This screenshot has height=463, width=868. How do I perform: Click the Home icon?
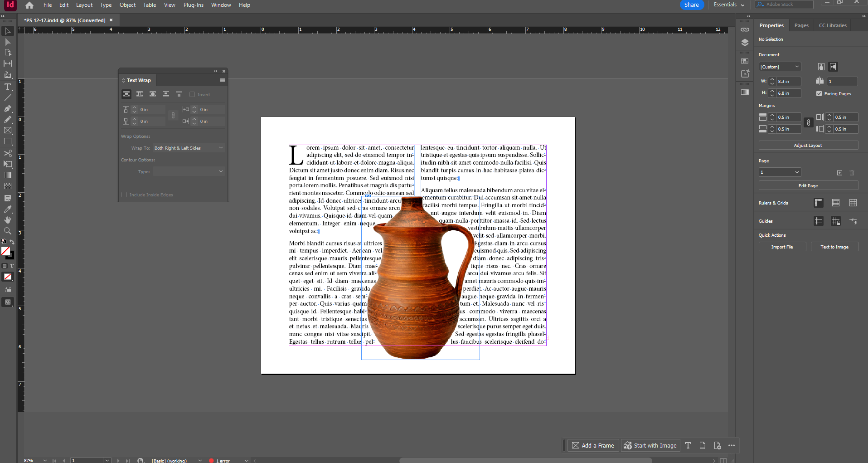(x=29, y=5)
